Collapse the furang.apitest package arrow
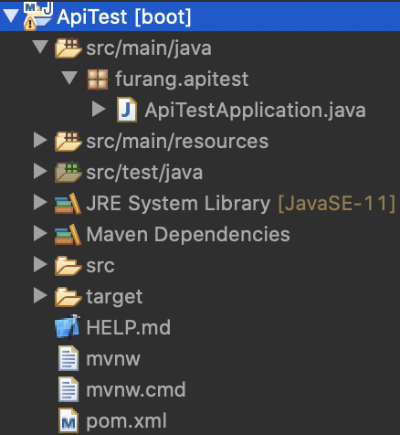The height and width of the screenshot is (435, 400). click(x=70, y=78)
